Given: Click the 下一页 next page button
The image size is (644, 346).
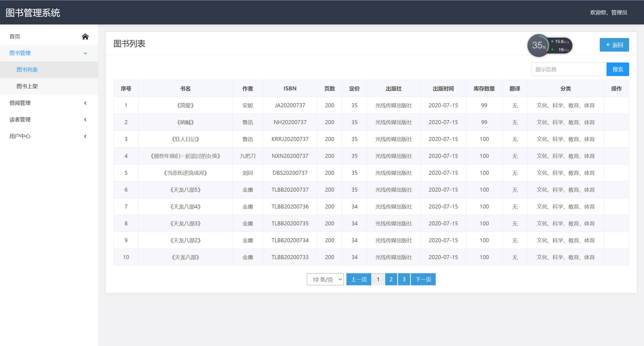Looking at the screenshot, I should 423,279.
